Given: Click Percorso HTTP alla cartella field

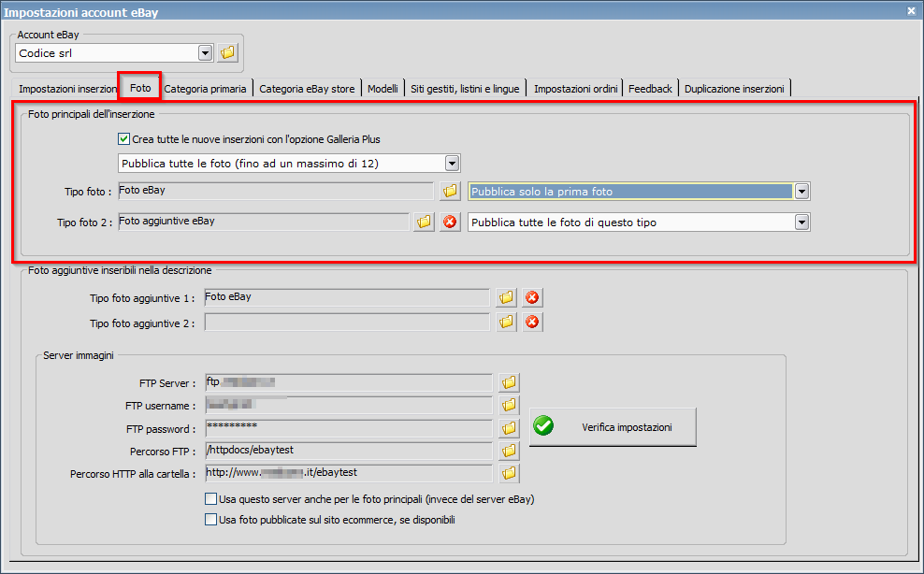Looking at the screenshot, I should [348, 473].
